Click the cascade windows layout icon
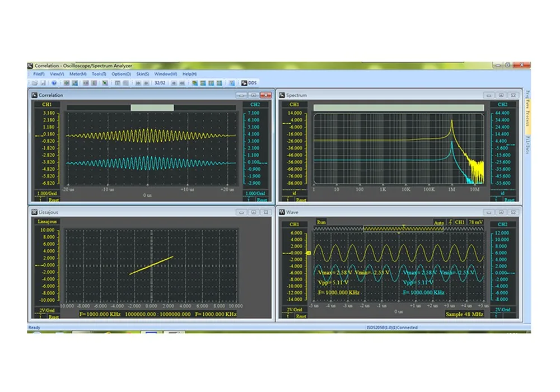The width and height of the screenshot is (560, 392). coord(194,83)
